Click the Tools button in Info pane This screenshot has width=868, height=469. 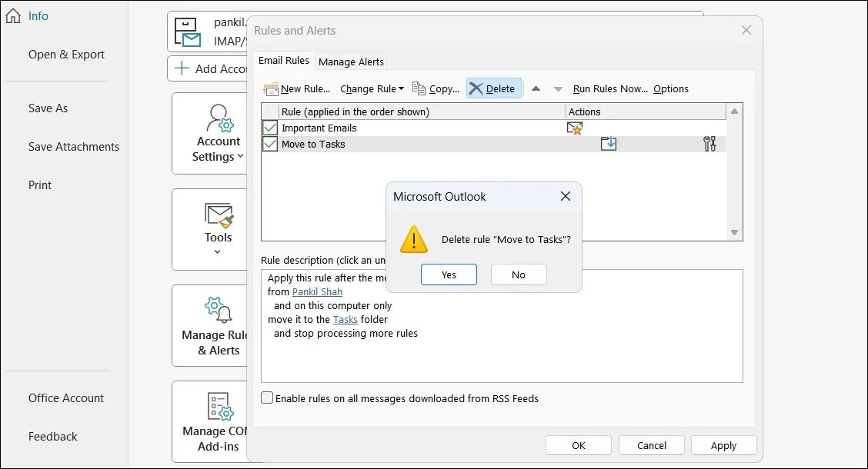(x=218, y=229)
